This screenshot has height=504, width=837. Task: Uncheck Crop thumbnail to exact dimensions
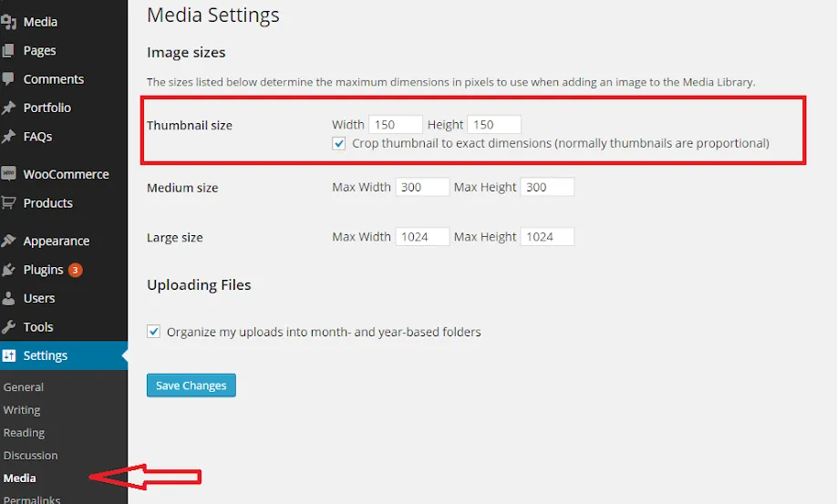pos(338,143)
